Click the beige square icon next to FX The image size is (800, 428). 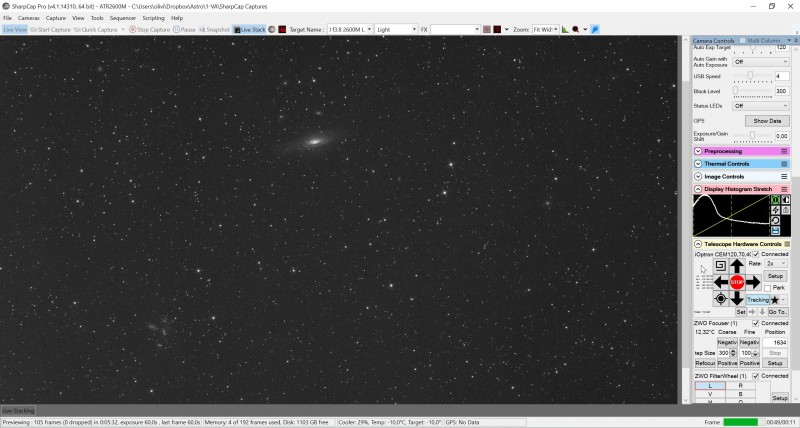(487, 30)
